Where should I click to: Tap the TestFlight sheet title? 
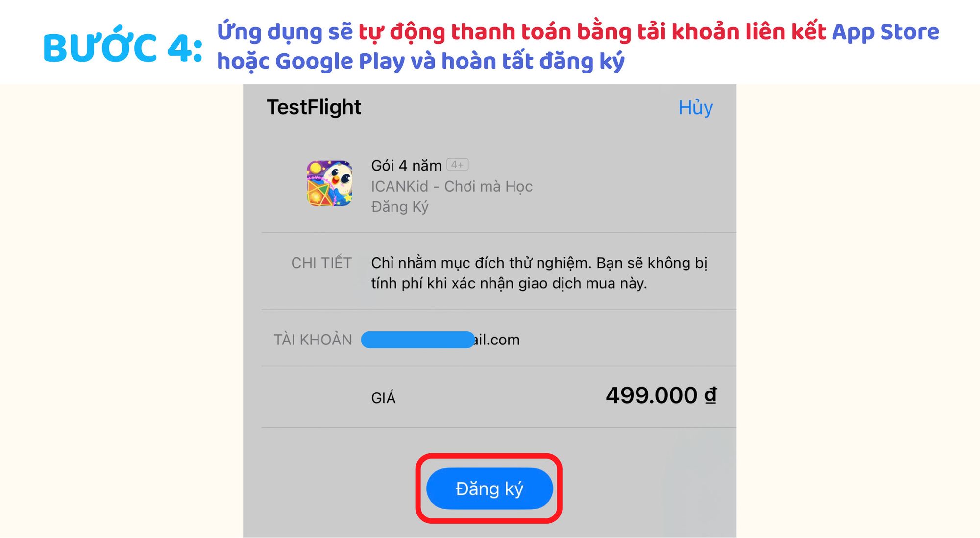click(314, 107)
